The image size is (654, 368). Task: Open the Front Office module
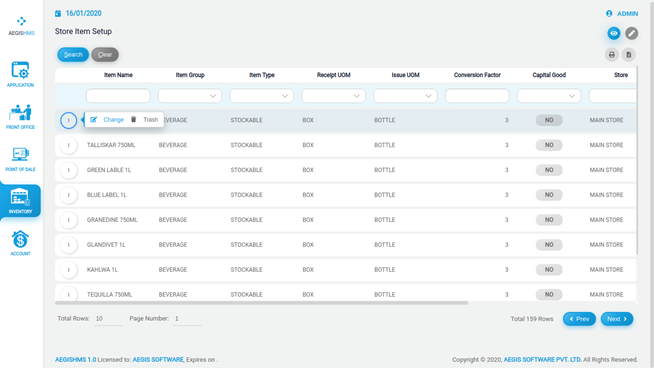(20, 116)
